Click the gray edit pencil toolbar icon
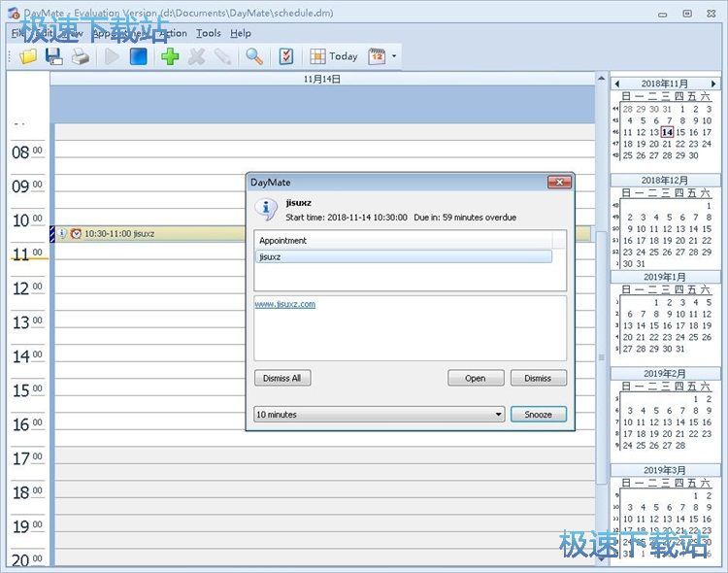Viewport: 728px width, 573px height. point(223,56)
